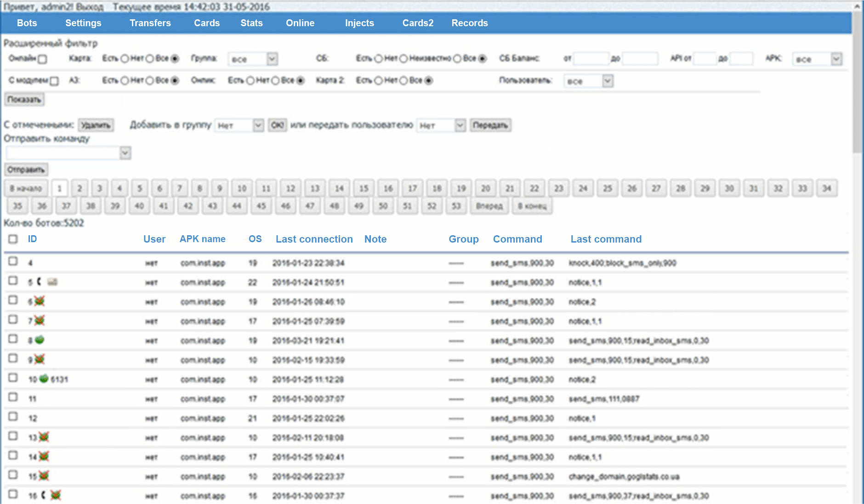Go to page 10 in pagination

242,188
